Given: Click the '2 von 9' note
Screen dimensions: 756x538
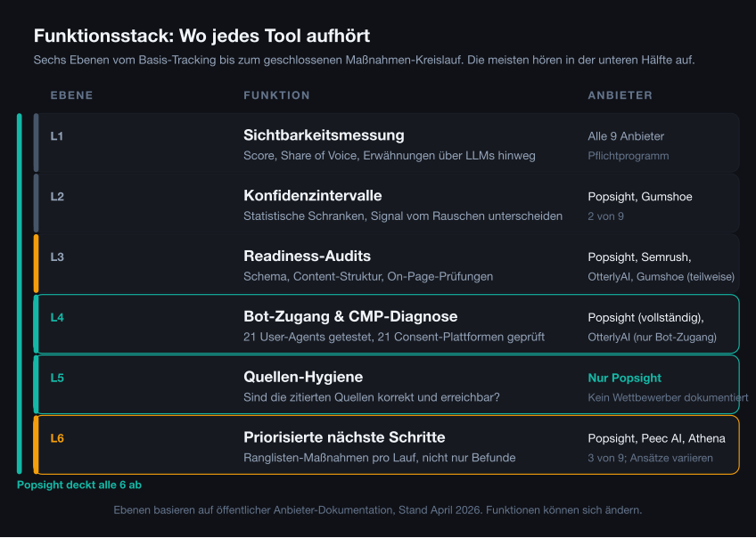Looking at the screenshot, I should click(x=605, y=216).
